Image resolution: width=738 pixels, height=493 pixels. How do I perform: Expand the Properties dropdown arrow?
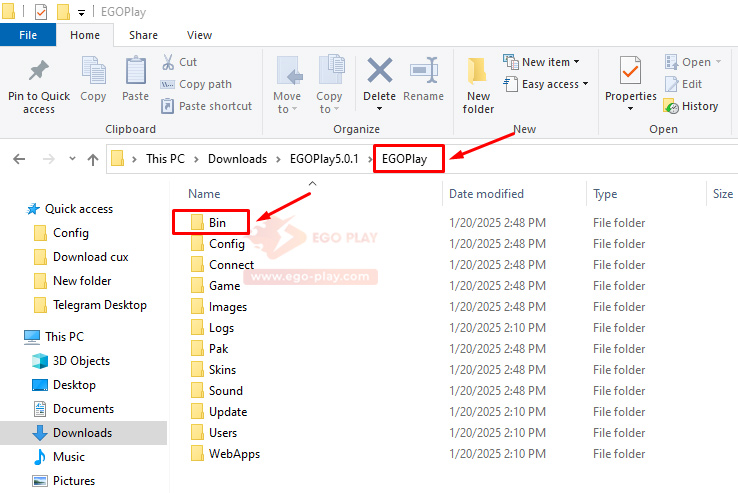click(630, 109)
